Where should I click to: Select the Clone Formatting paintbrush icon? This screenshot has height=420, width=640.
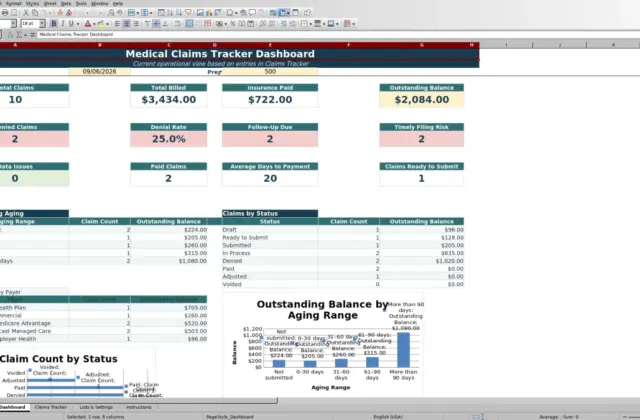60,13
